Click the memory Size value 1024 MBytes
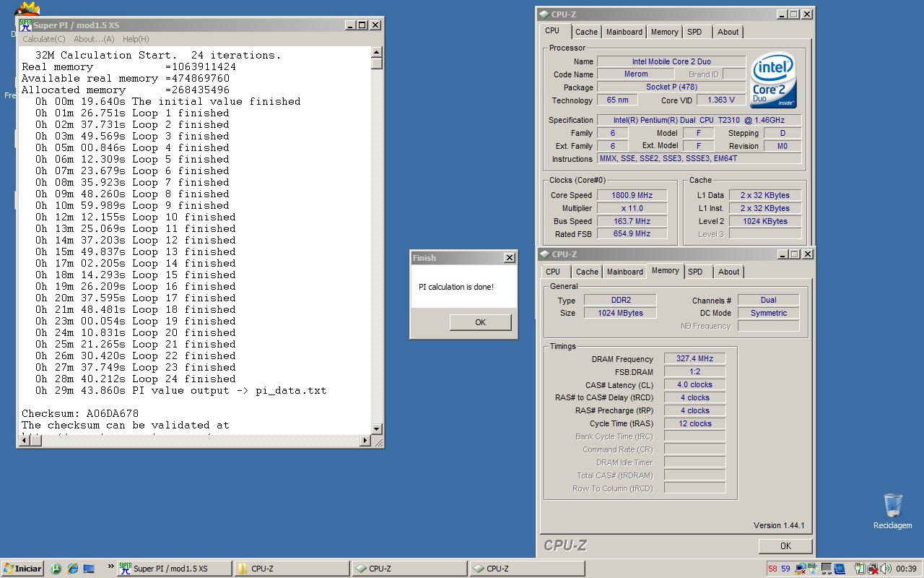Viewport: 924px width, 578px height. coord(620,313)
